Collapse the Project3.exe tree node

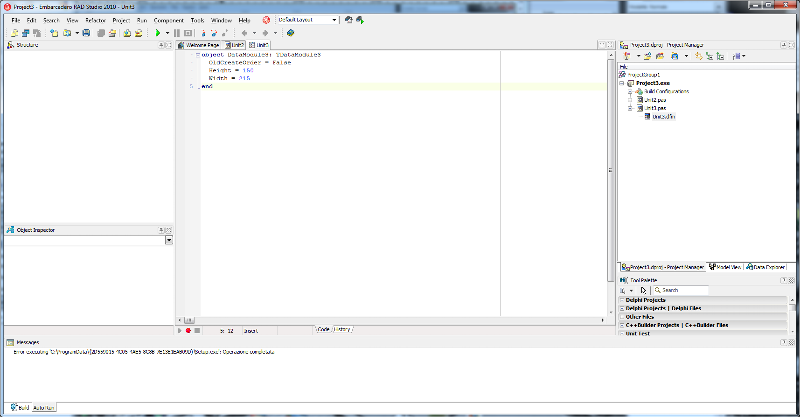click(621, 83)
